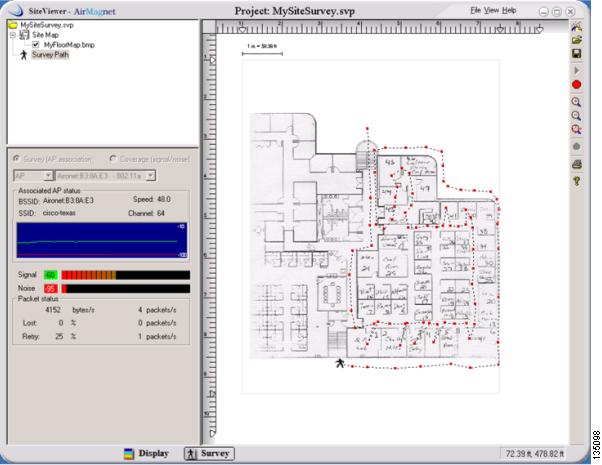This screenshot has width=602, height=465.
Task: Save the project using the floppy disk icon
Action: (x=576, y=53)
